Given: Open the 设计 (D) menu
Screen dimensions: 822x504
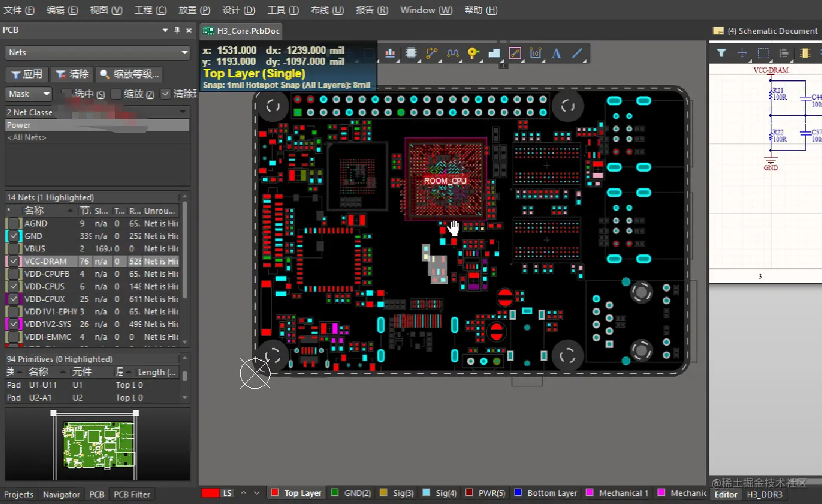Looking at the screenshot, I should click(x=239, y=10).
